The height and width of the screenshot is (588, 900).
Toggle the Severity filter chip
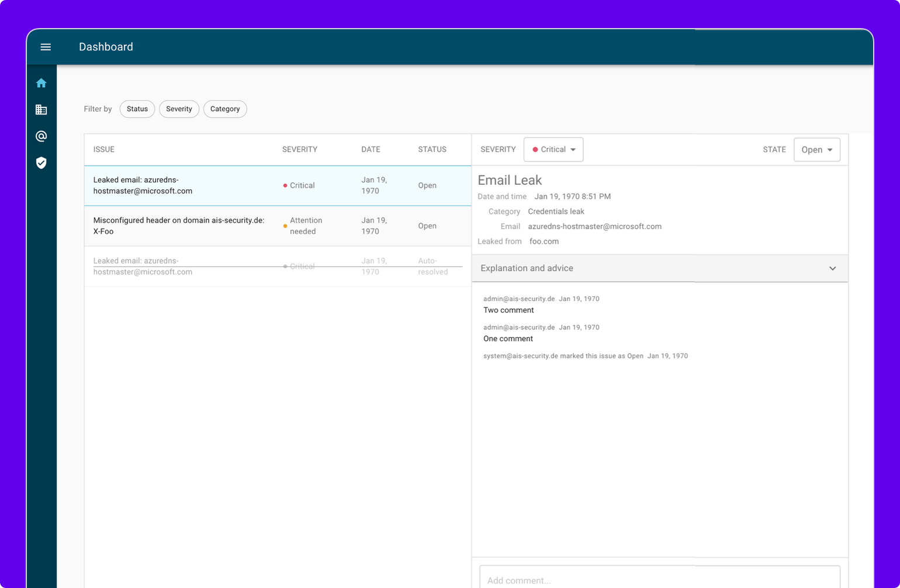point(179,109)
